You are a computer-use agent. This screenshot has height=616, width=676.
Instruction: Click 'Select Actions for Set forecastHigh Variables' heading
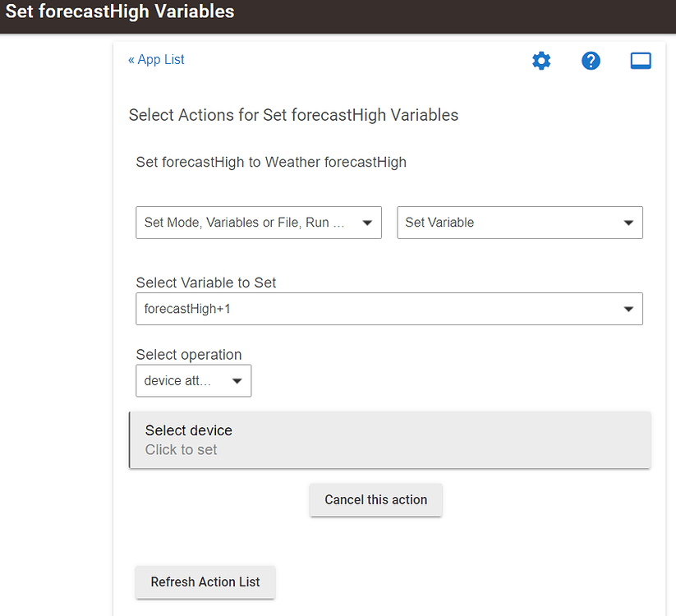pos(293,115)
